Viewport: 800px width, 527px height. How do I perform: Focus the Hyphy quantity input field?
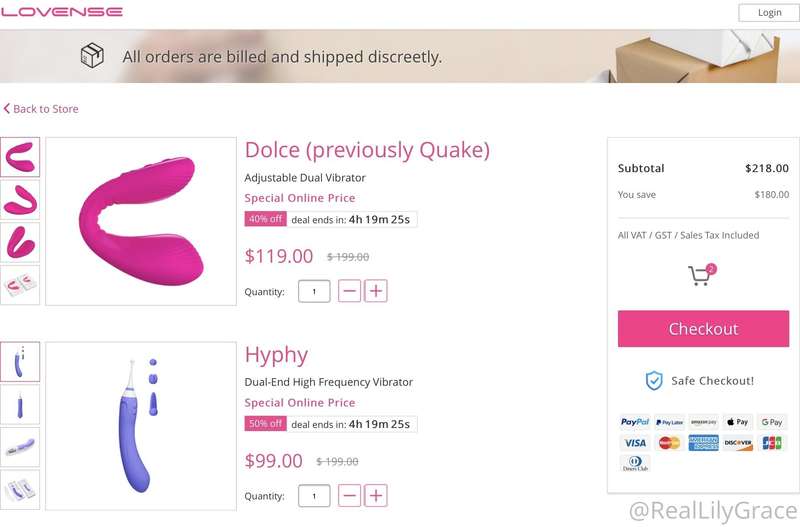pos(314,496)
